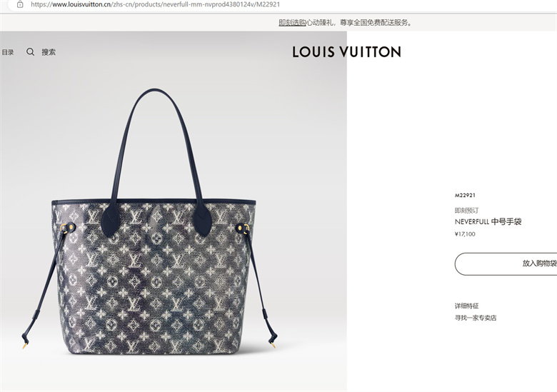Click the ¥17,100 price text

click(x=465, y=234)
